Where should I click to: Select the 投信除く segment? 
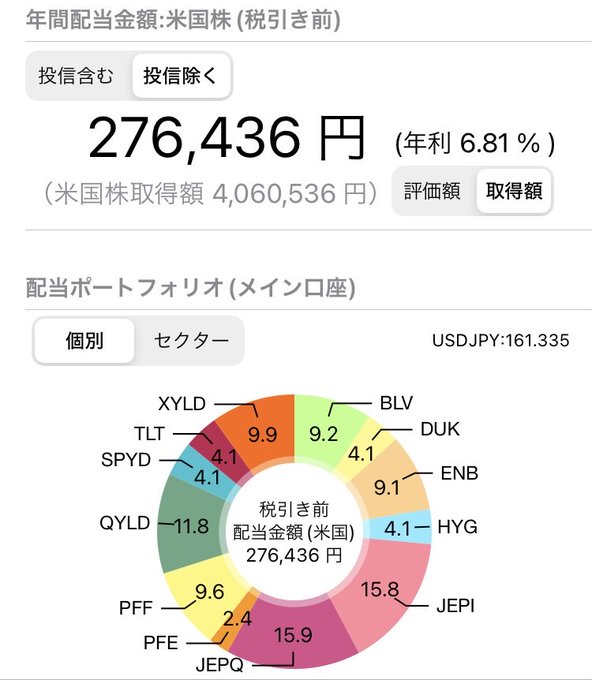pyautogui.click(x=181, y=76)
